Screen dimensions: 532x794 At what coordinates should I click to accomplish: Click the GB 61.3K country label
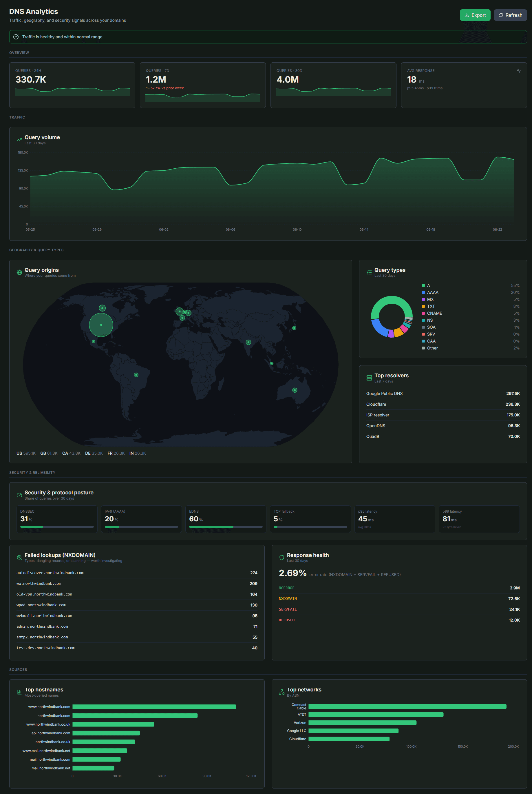point(49,453)
